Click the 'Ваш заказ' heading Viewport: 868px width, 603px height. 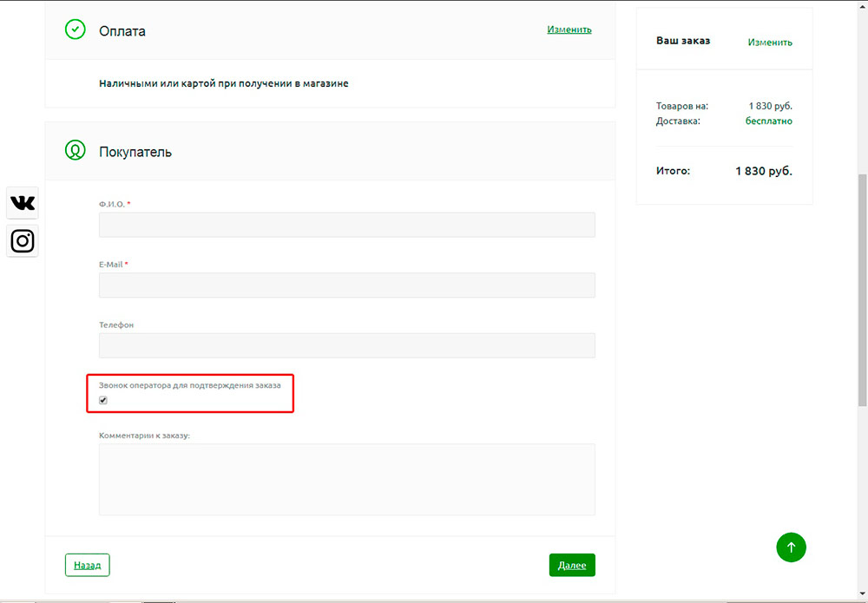(683, 41)
